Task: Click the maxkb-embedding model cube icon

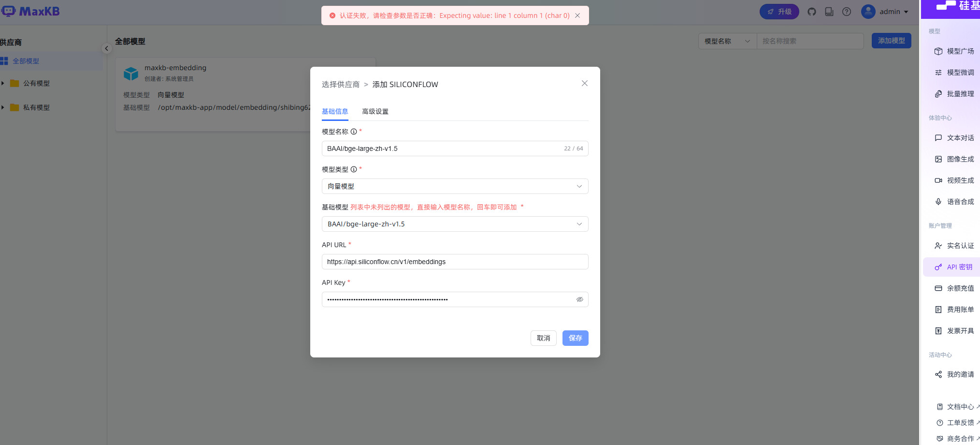Action: click(131, 73)
